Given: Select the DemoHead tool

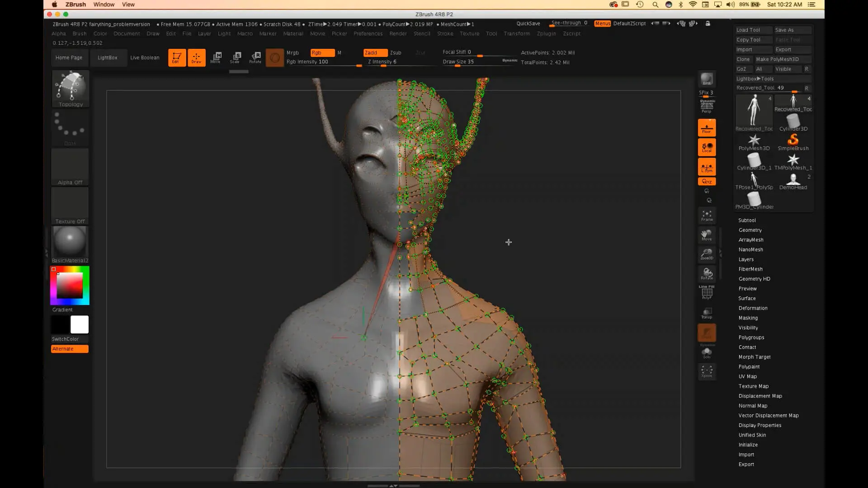Looking at the screenshot, I should pyautogui.click(x=793, y=181).
